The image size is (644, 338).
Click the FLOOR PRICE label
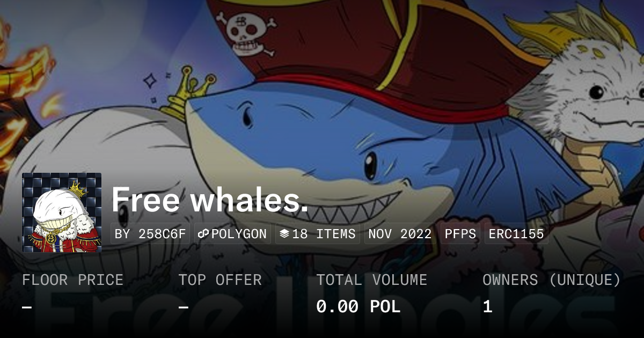point(73,280)
